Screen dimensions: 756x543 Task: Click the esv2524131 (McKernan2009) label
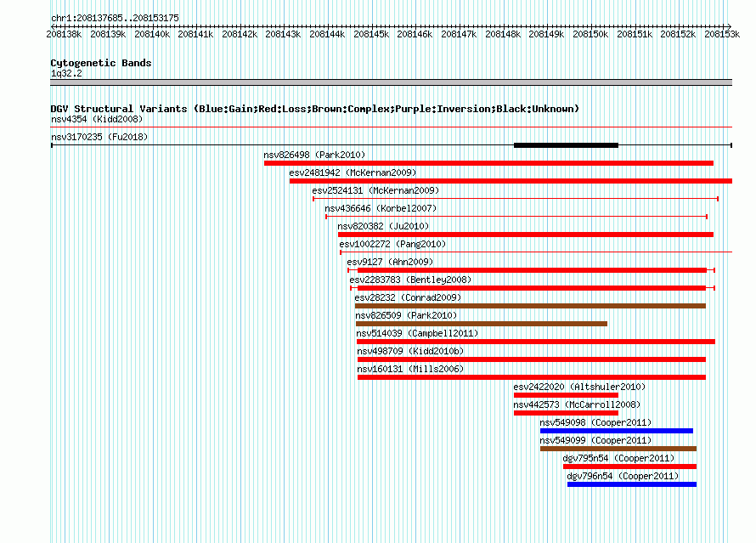click(375, 190)
